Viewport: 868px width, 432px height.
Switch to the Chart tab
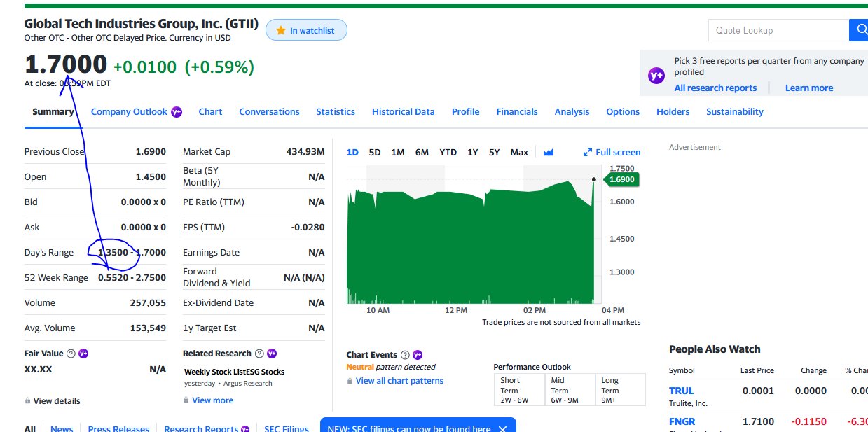coord(210,112)
